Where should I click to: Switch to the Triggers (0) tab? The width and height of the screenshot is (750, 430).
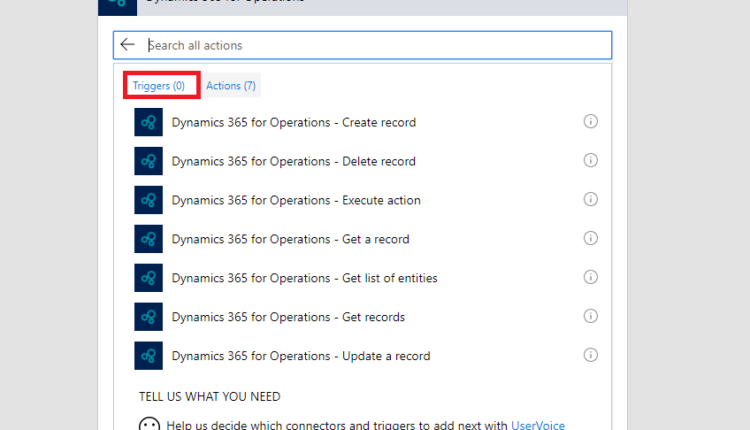pos(159,86)
